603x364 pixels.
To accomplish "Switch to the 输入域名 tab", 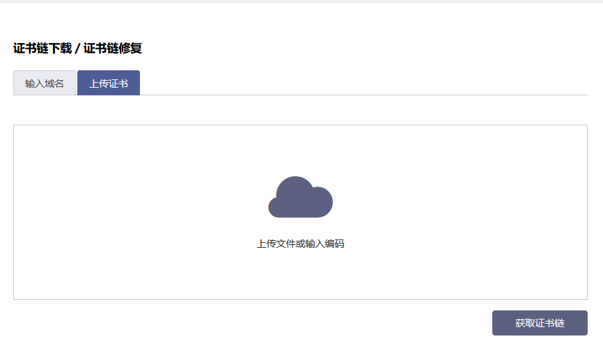I will tap(45, 84).
